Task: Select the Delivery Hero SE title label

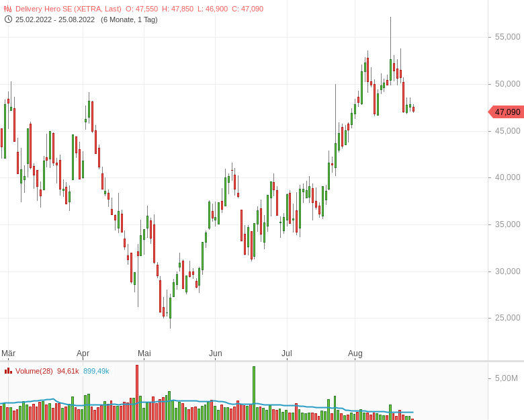Action: pos(68,9)
